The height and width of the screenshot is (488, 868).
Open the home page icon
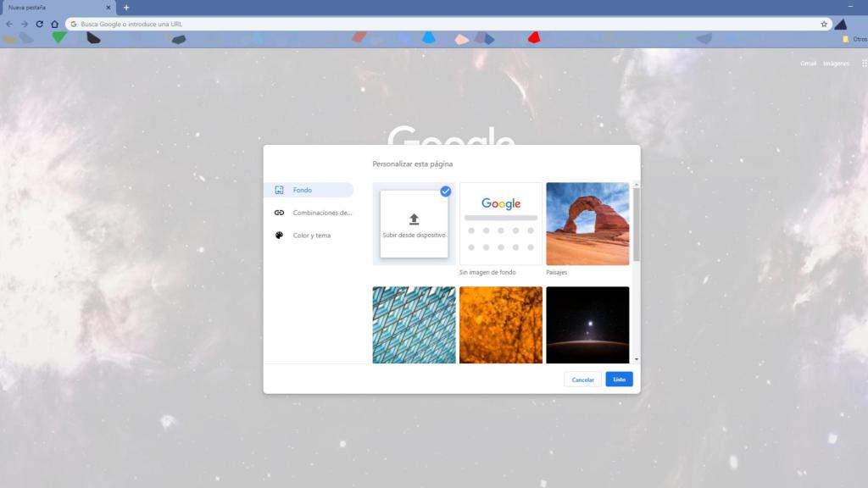(54, 24)
